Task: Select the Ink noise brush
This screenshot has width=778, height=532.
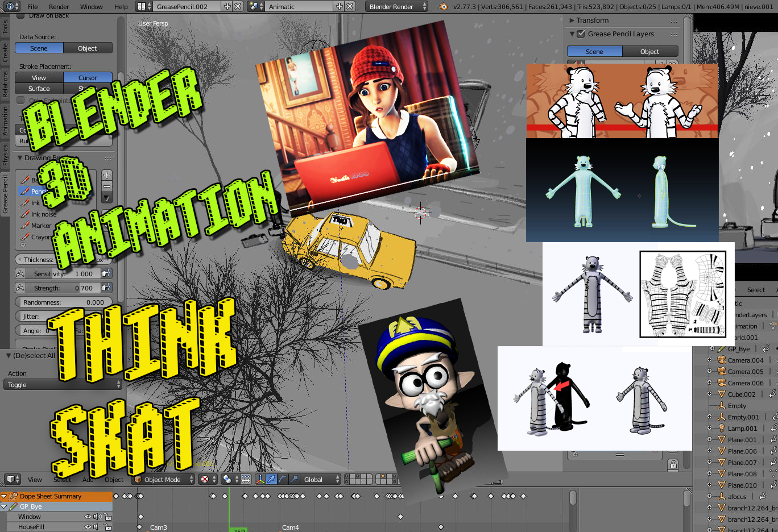Action: 43,214
